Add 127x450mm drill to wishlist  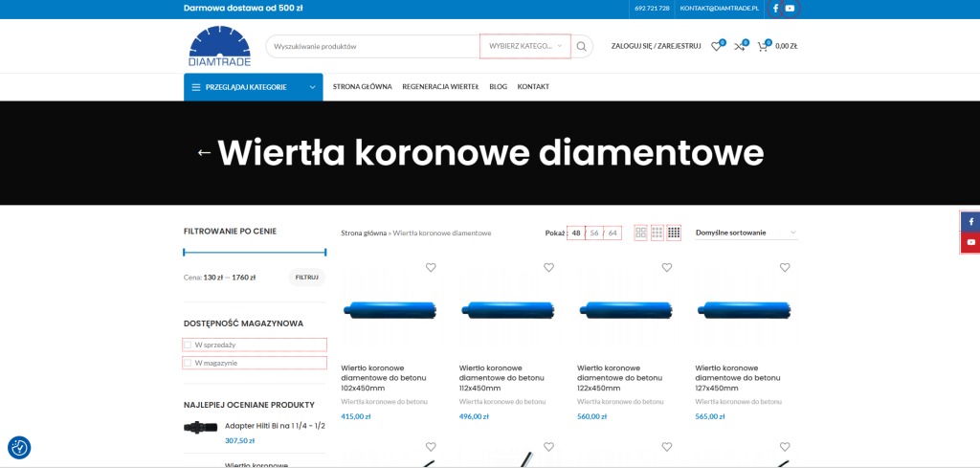coord(785,267)
